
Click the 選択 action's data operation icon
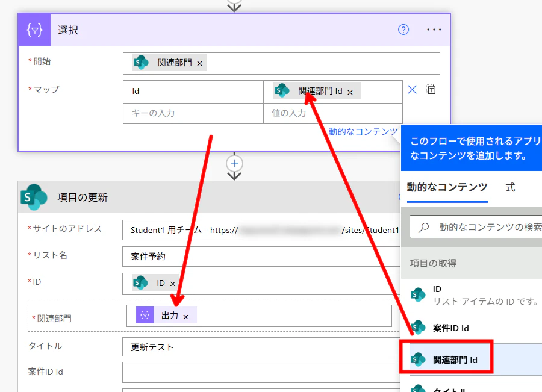pos(34,30)
